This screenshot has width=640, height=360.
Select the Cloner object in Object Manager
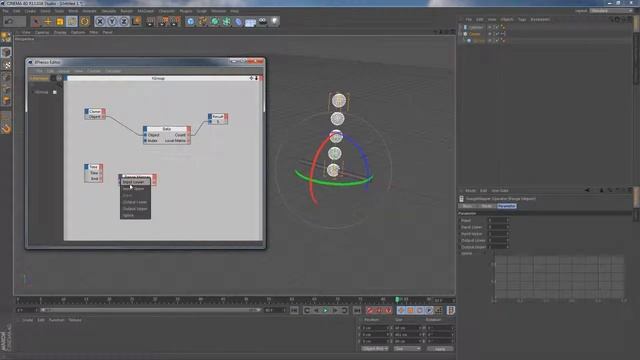(x=475, y=34)
